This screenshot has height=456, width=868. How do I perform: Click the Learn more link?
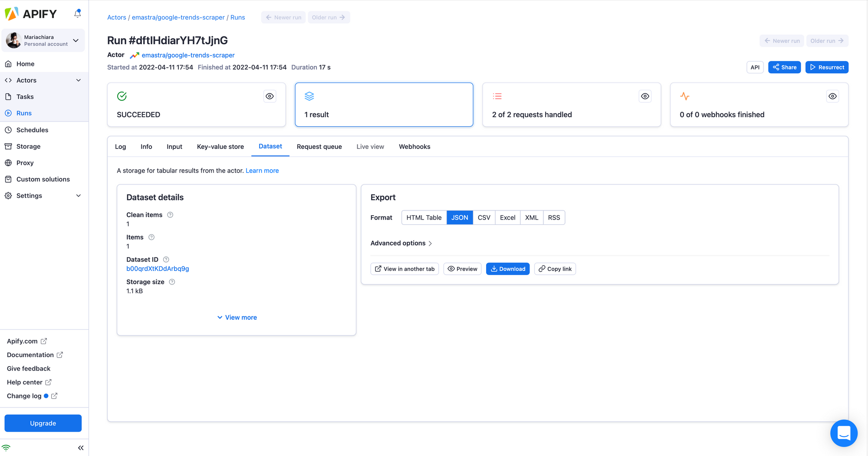262,171
